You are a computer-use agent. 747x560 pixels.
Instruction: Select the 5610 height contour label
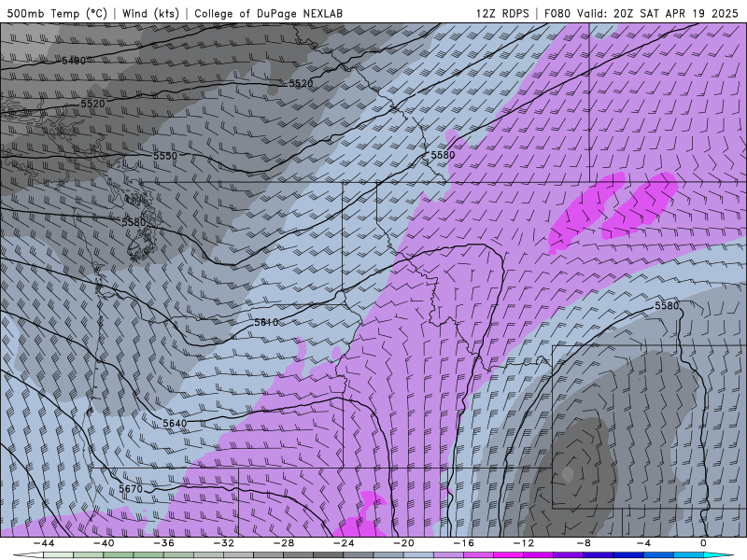click(x=266, y=322)
